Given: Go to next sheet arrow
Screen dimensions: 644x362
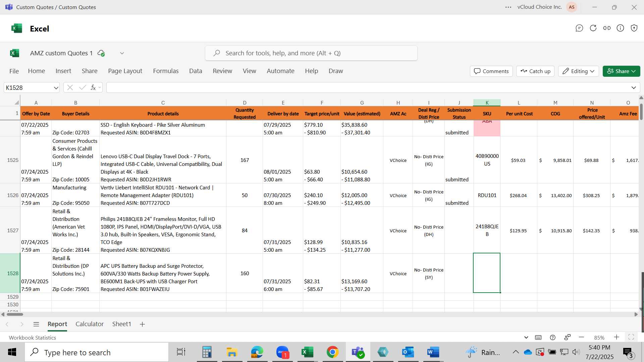Looking at the screenshot, I should (x=22, y=324).
